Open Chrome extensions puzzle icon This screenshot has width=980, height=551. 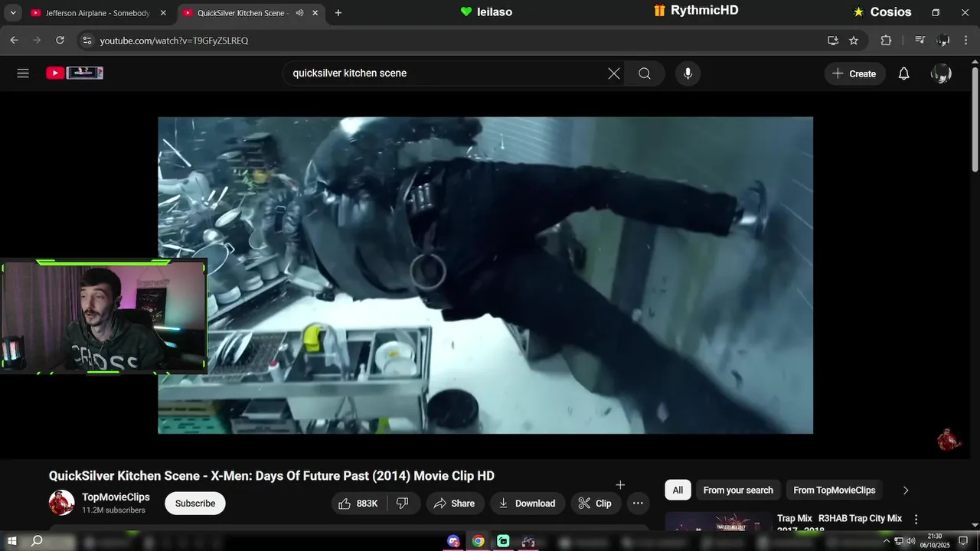pyautogui.click(x=886, y=41)
